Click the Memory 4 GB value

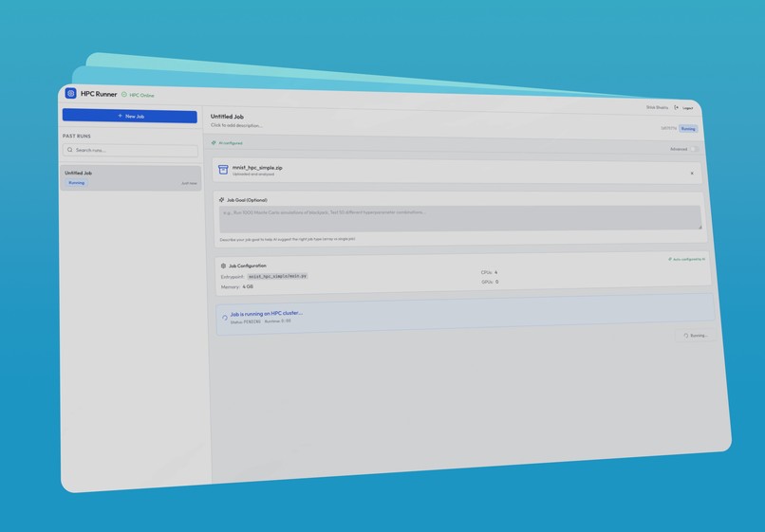point(248,286)
